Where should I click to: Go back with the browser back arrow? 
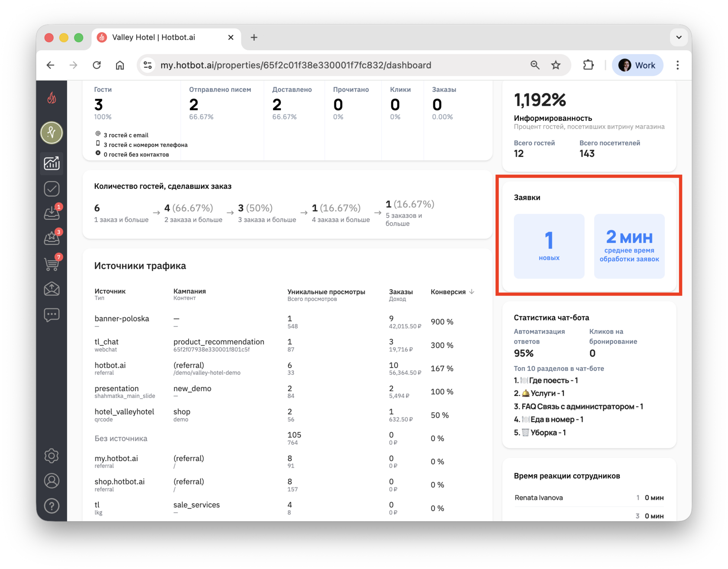(51, 65)
